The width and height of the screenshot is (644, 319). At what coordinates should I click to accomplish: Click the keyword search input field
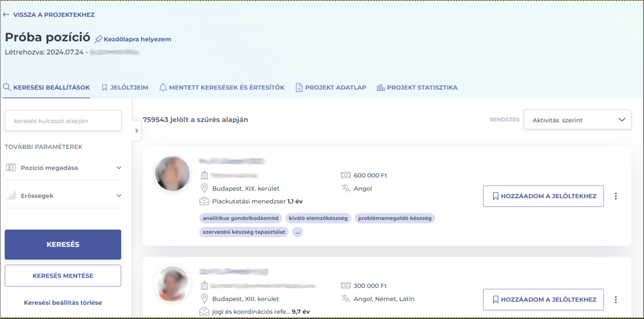pyautogui.click(x=63, y=121)
